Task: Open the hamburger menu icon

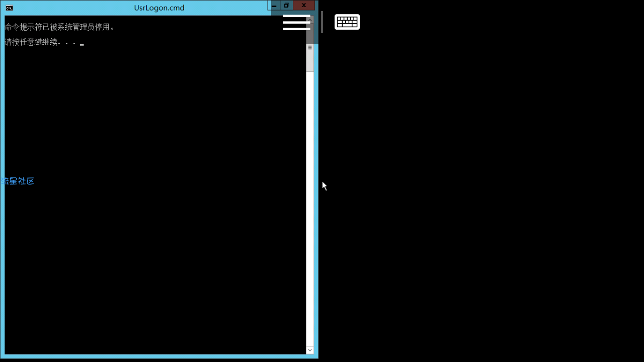Action: coord(297,23)
